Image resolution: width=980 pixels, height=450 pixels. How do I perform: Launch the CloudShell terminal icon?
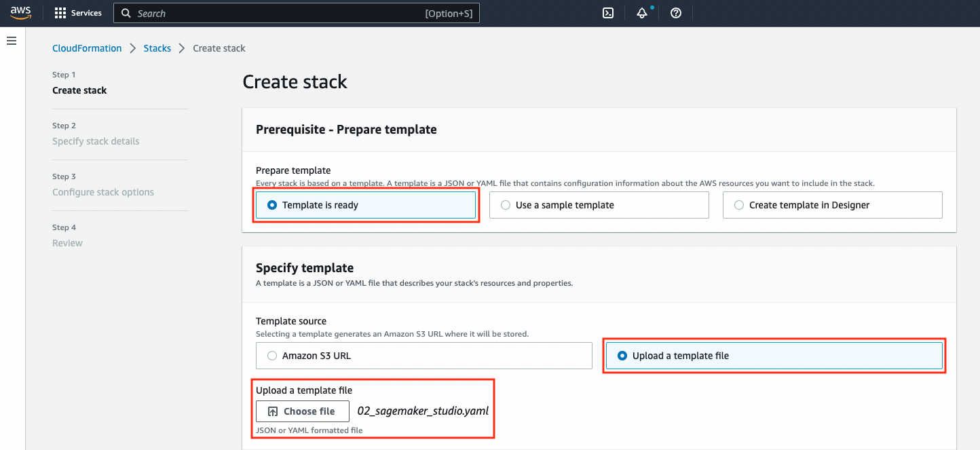point(609,13)
